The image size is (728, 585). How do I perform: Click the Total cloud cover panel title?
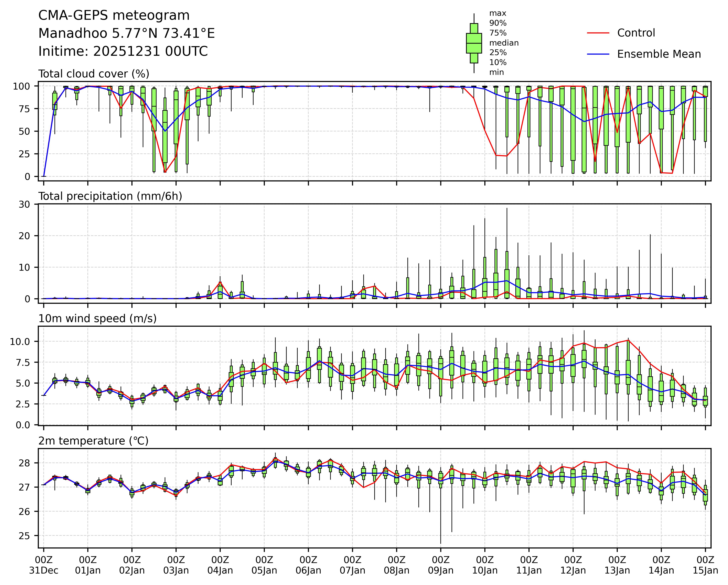point(94,74)
